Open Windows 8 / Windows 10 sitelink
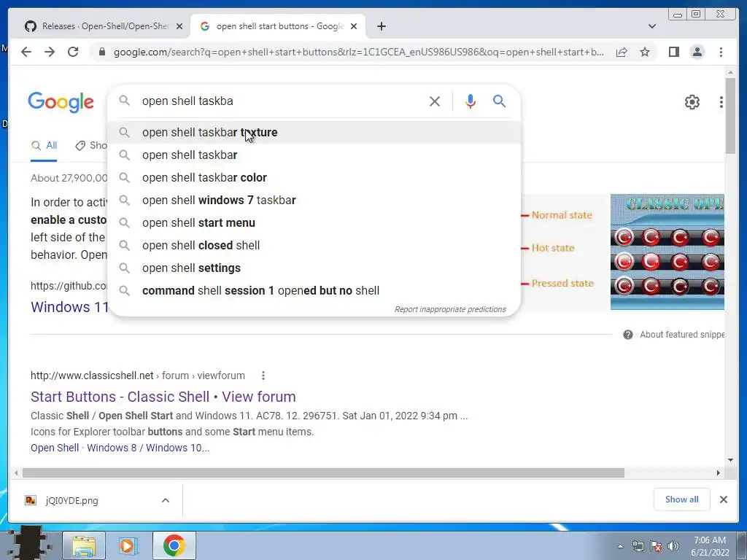Image resolution: width=747 pixels, height=560 pixels. [x=147, y=448]
